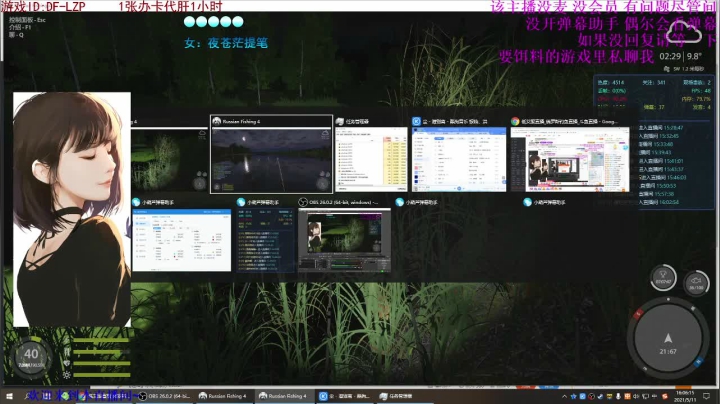Open the Windows Start menu
This screenshot has width=720, height=404.
tap(9, 396)
